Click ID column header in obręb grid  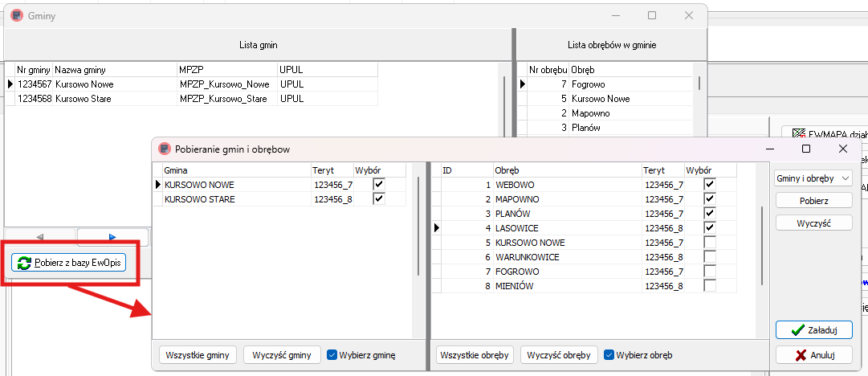(467, 170)
